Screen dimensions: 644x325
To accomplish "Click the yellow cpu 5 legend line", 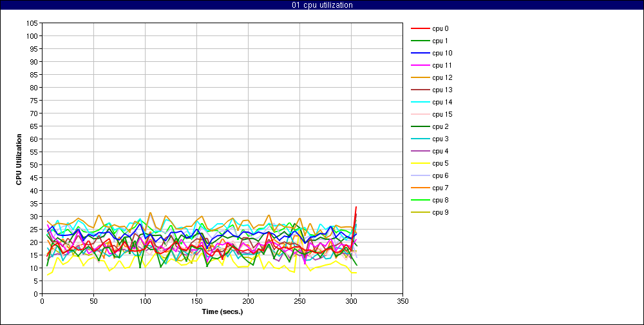I will (421, 163).
